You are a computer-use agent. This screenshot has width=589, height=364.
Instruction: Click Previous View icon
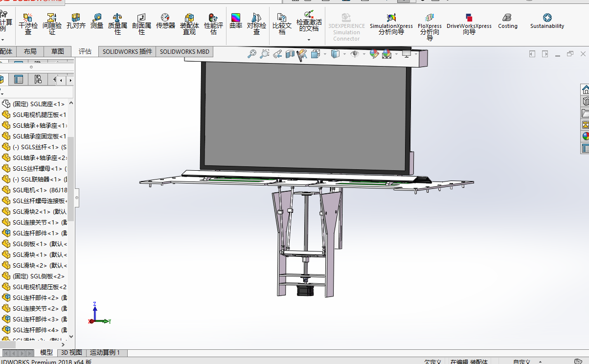pos(277,54)
